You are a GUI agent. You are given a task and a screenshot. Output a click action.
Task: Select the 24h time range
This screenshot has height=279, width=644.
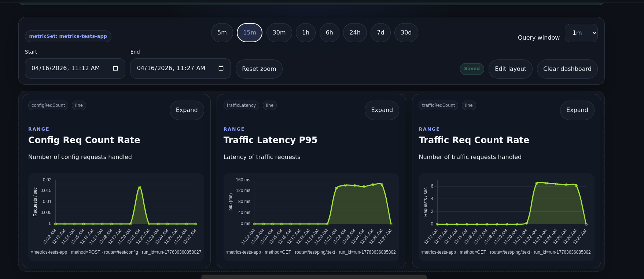pos(355,33)
